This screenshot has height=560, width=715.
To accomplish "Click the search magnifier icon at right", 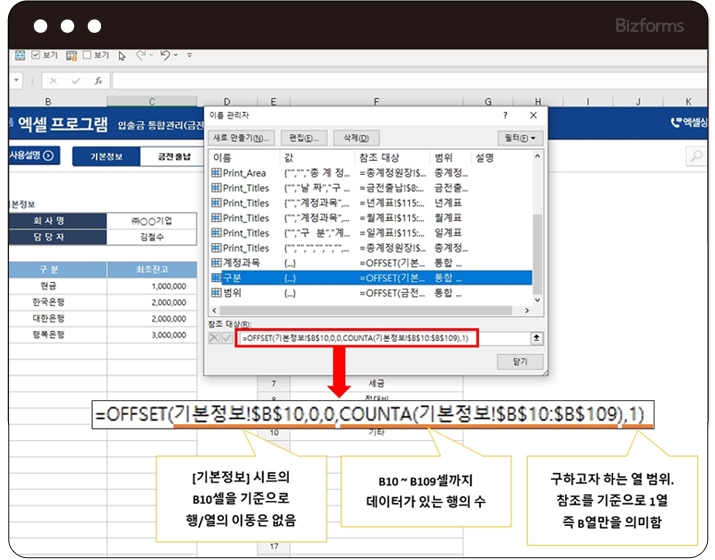I will [x=696, y=156].
